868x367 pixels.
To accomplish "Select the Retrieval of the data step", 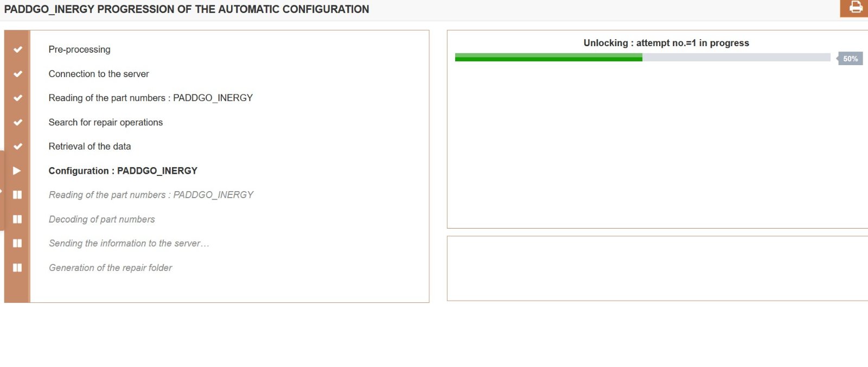I will pyautogui.click(x=90, y=147).
